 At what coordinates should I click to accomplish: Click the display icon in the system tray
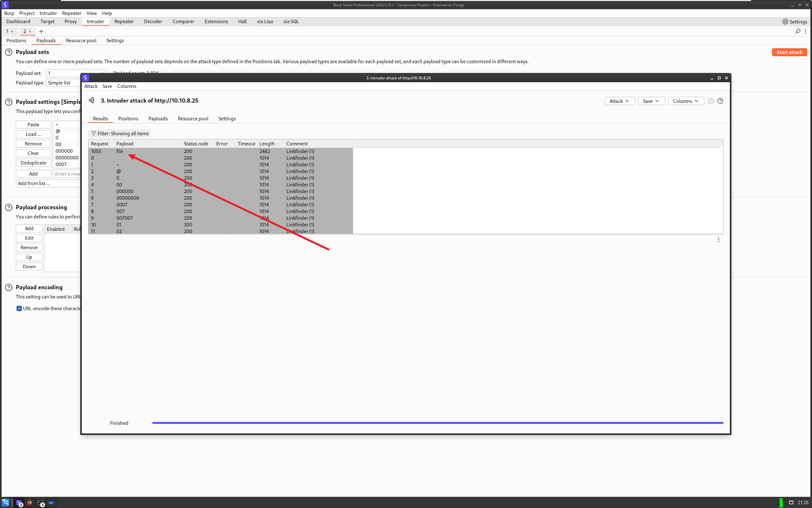pos(791,503)
